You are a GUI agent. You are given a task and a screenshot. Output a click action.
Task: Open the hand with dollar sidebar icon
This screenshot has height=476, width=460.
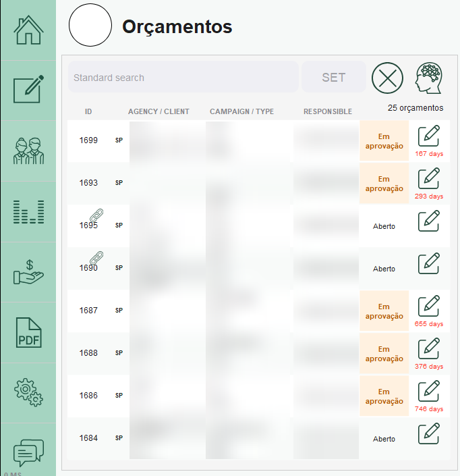coord(28,272)
